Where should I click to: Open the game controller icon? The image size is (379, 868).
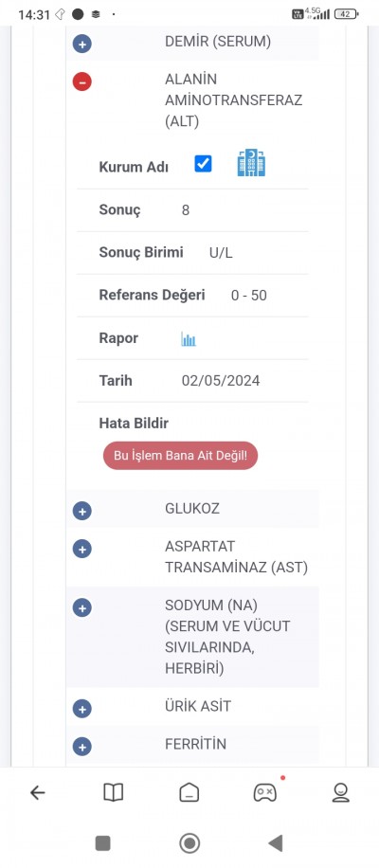tap(265, 793)
